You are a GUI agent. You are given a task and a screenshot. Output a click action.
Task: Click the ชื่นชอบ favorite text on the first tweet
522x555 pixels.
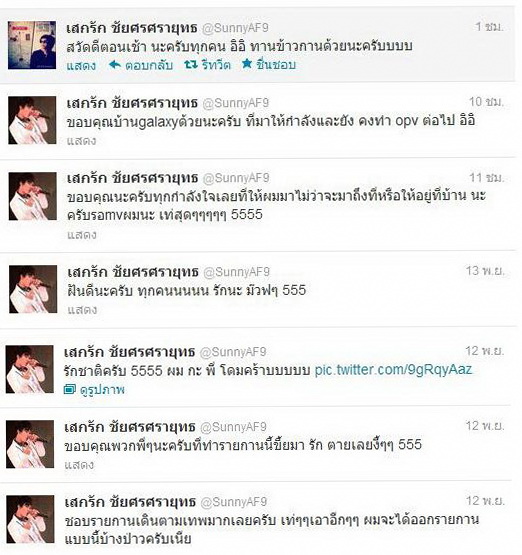pyautogui.click(x=276, y=65)
